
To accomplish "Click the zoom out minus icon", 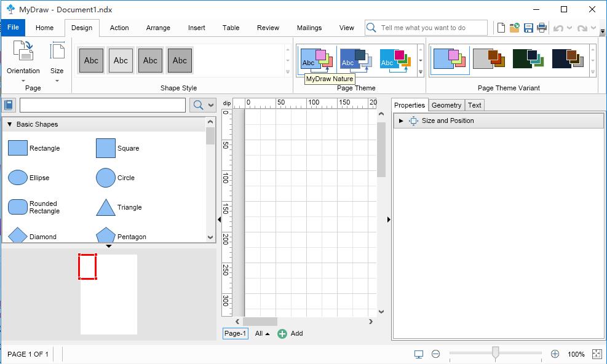I will [x=435, y=354].
